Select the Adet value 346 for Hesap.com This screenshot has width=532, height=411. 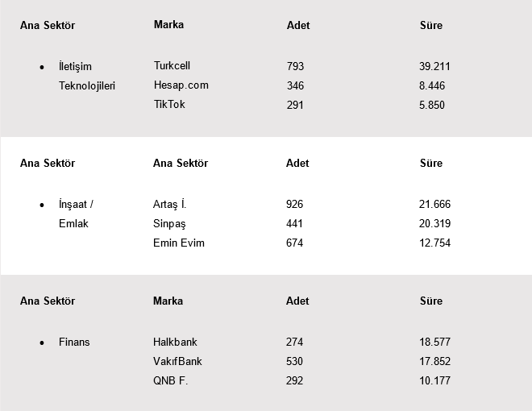pos(295,85)
